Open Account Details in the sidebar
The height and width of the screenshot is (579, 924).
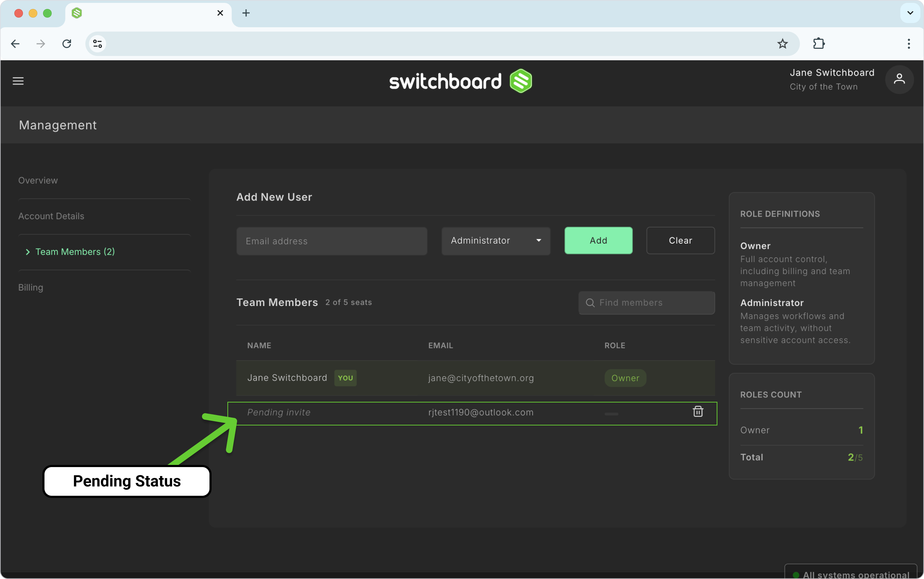[51, 216]
